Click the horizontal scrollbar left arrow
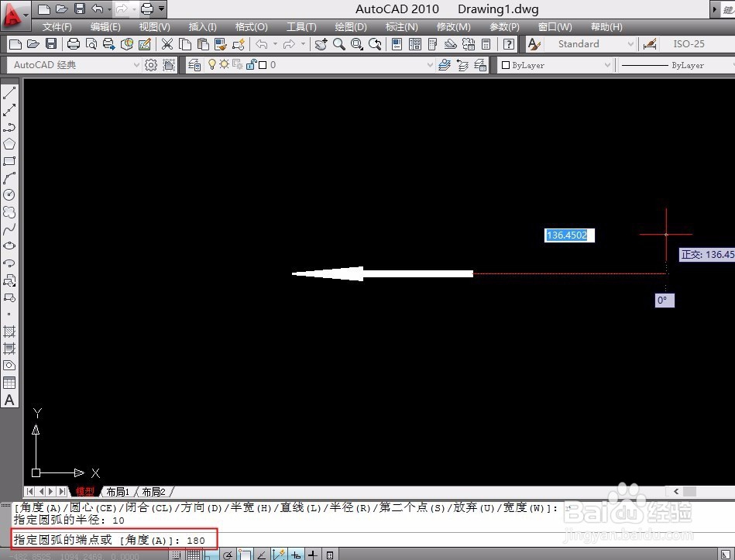735x560 pixels. (676, 492)
